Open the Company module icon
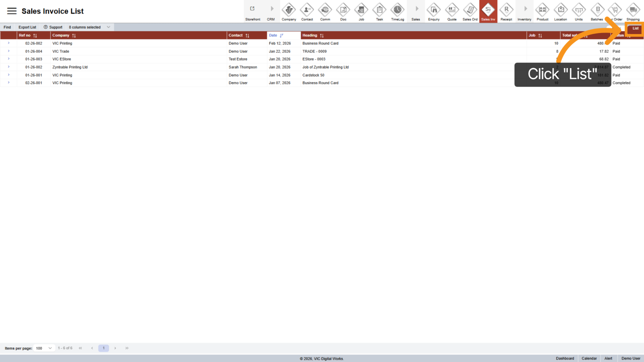644x362 pixels. (289, 10)
